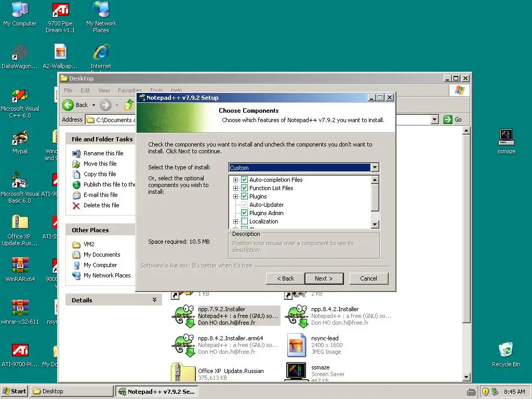Open 9700 Pipe Dream v1.1 shortcut
This screenshot has width=532, height=399.
point(60,17)
